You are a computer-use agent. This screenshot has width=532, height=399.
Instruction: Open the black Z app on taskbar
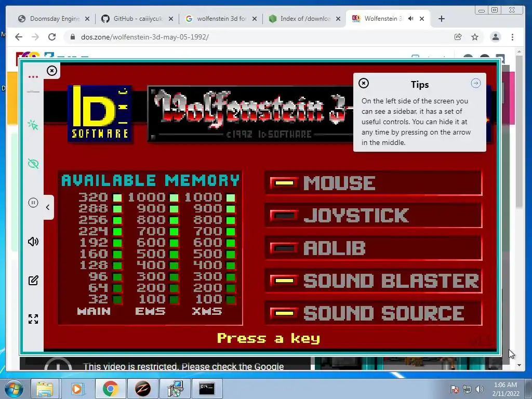[x=142, y=389]
